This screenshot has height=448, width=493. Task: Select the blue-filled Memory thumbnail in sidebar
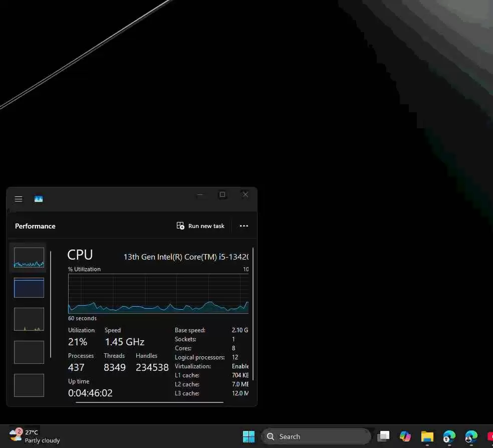click(x=29, y=288)
